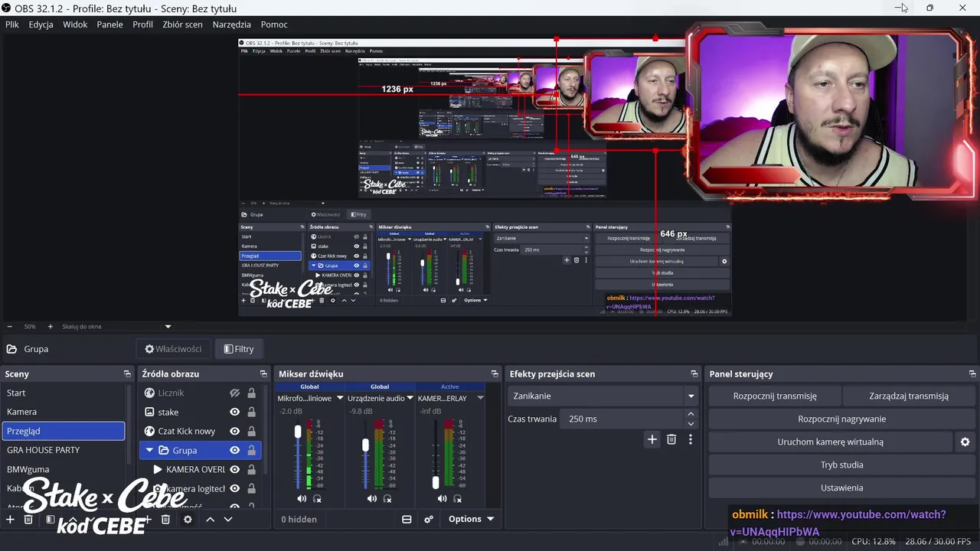980x551 pixels.
Task: Decrease Czas trwania with down arrow
Action: point(691,424)
